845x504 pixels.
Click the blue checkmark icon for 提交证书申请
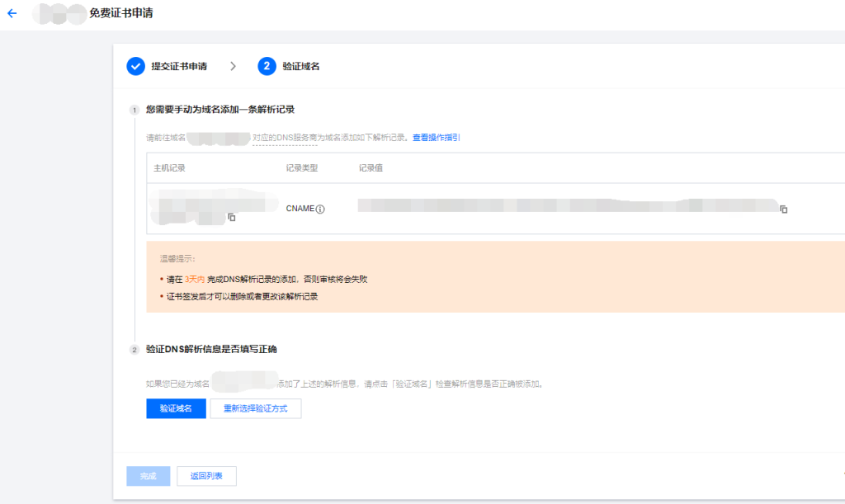pyautogui.click(x=135, y=66)
